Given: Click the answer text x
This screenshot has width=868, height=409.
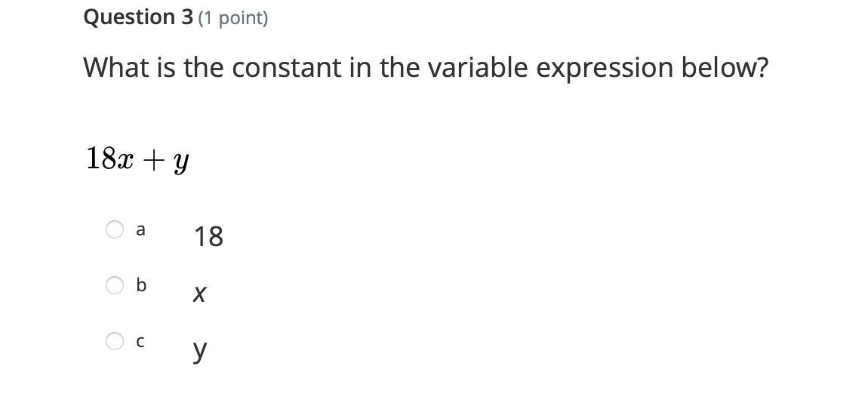Looking at the screenshot, I should coord(199,294).
